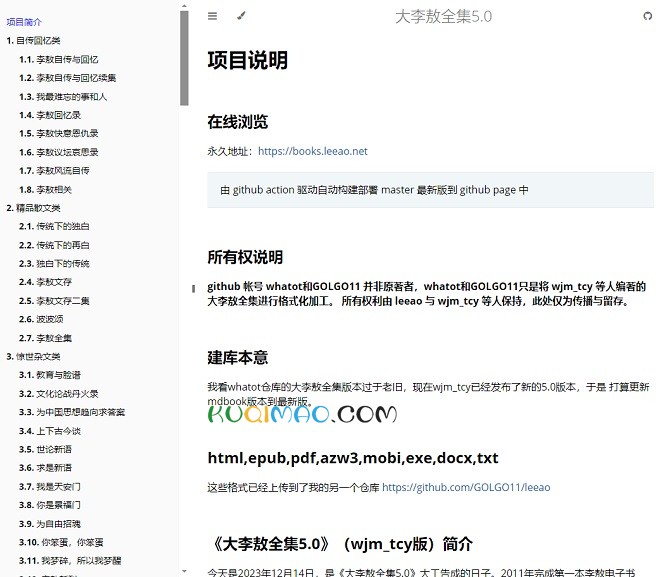Open 2.3. 独白下的传统
This screenshot has height=577, width=666.
coord(54,263)
